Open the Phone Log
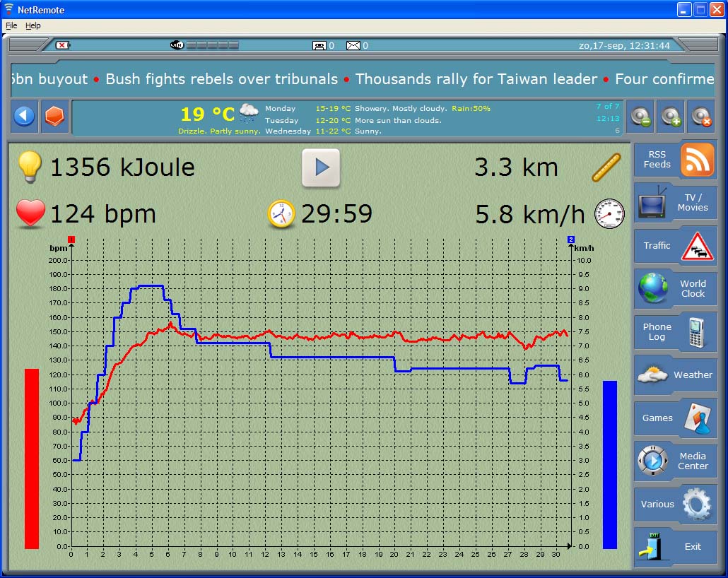This screenshot has height=578, width=728. 675,332
